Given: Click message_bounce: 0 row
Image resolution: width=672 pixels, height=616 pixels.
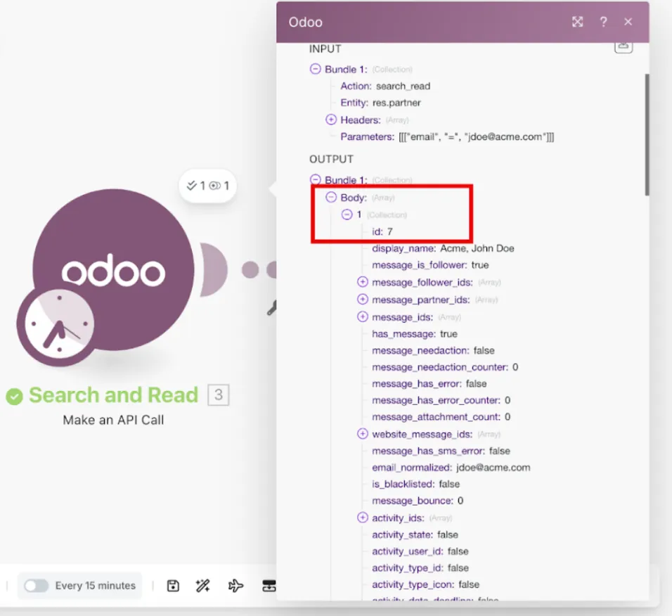Looking at the screenshot, I should 418,501.
